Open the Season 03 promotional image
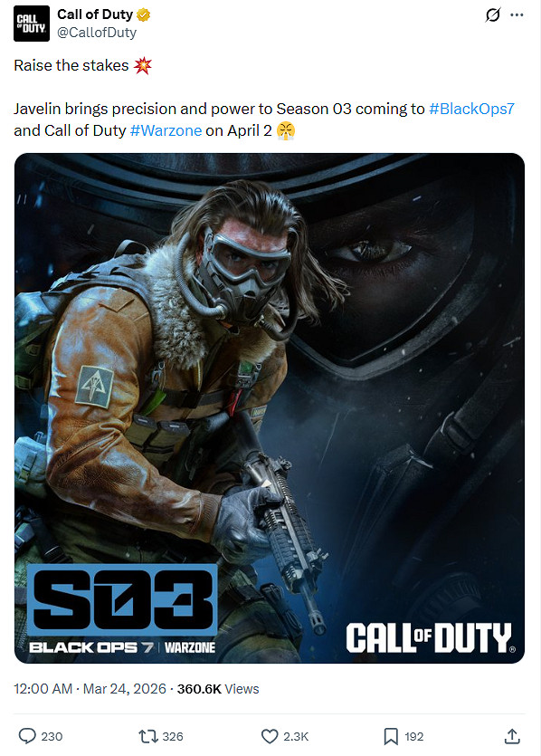Screen dimensions: 541x756 (x=270, y=408)
